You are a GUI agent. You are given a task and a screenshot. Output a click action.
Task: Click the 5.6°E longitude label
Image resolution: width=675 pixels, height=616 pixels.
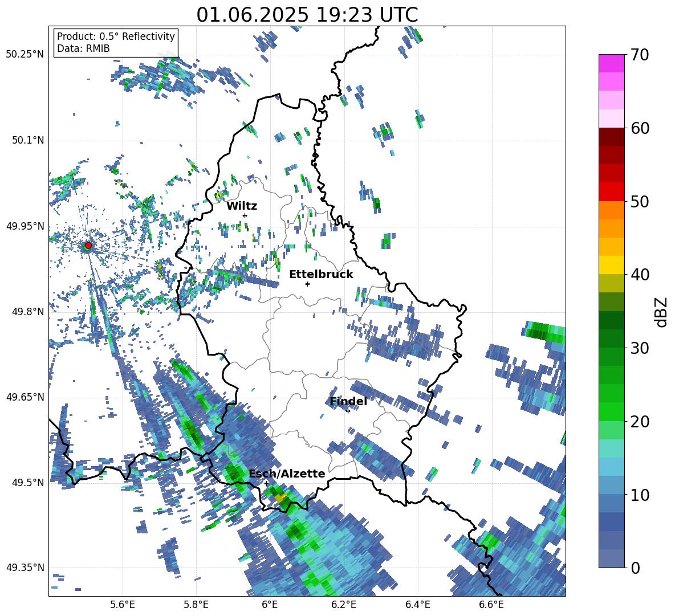pyautogui.click(x=123, y=605)
